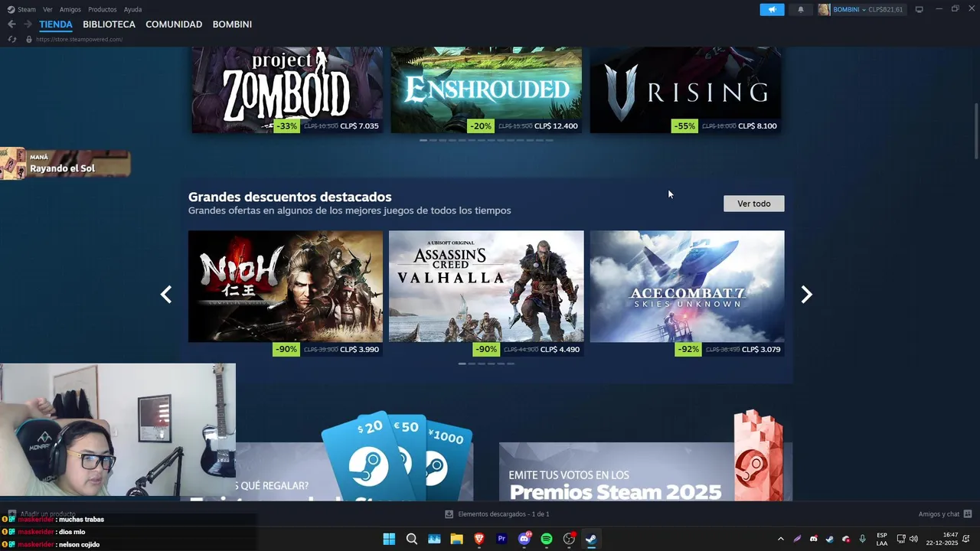This screenshot has height=551, width=980.
Task: Open Windows Start menu
Action: click(x=389, y=539)
